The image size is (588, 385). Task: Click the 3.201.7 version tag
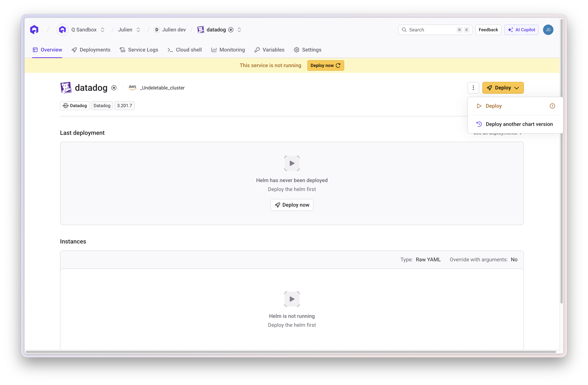[x=125, y=106]
